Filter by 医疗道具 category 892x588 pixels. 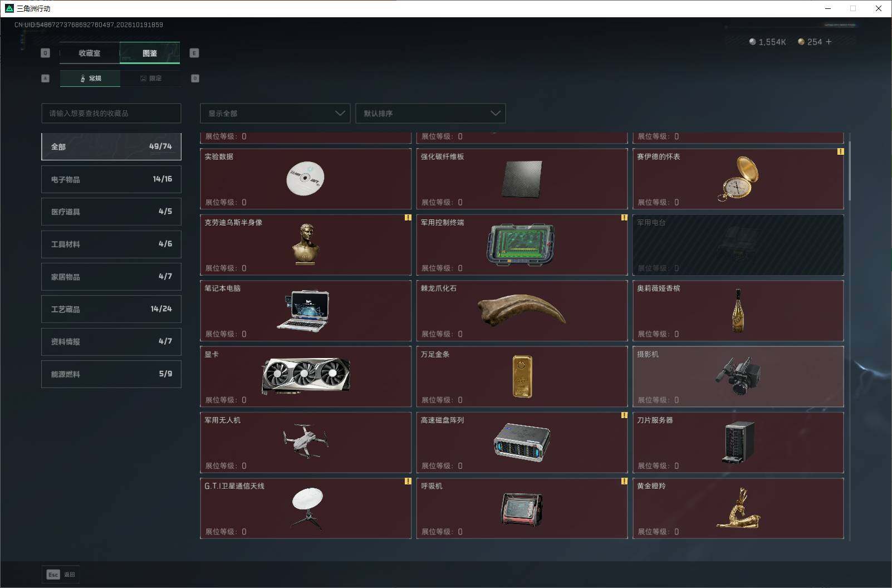click(x=111, y=212)
